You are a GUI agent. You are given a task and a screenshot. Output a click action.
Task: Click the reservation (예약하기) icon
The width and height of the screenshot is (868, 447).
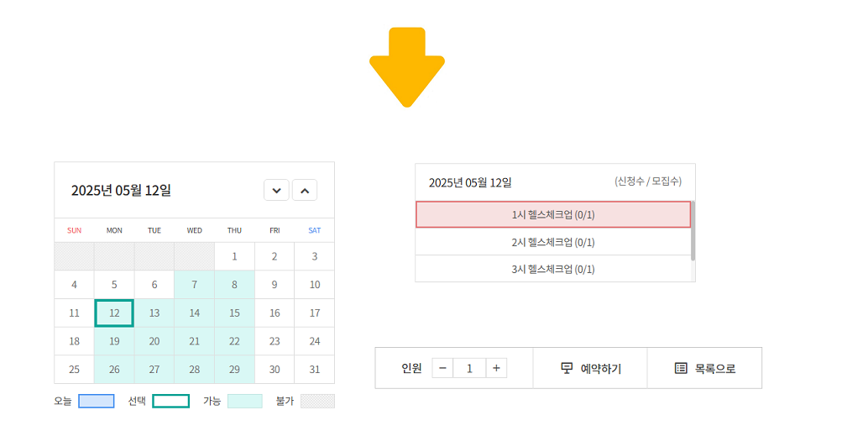(567, 368)
